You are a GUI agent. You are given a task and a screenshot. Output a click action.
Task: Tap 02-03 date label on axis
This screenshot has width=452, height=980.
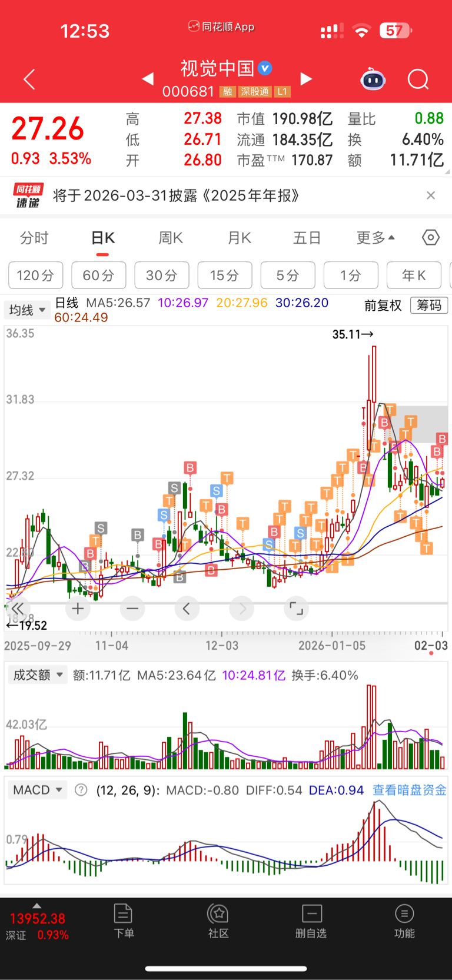coord(431,646)
